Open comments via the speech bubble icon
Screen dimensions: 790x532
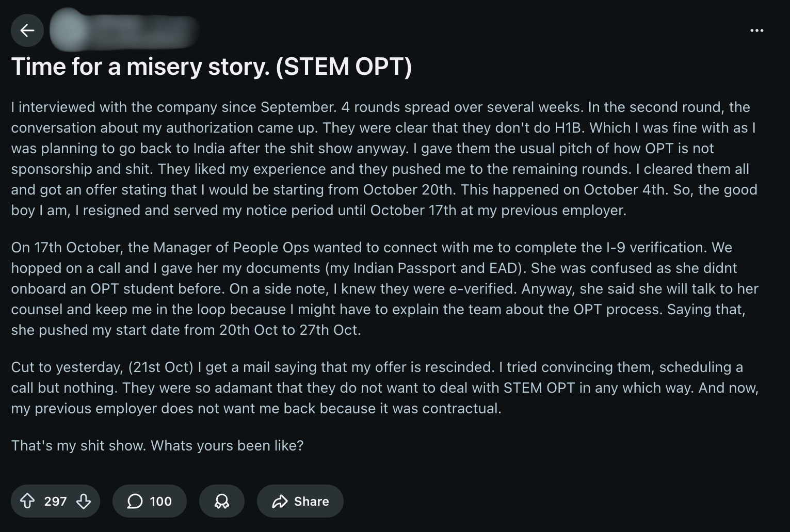(x=135, y=501)
